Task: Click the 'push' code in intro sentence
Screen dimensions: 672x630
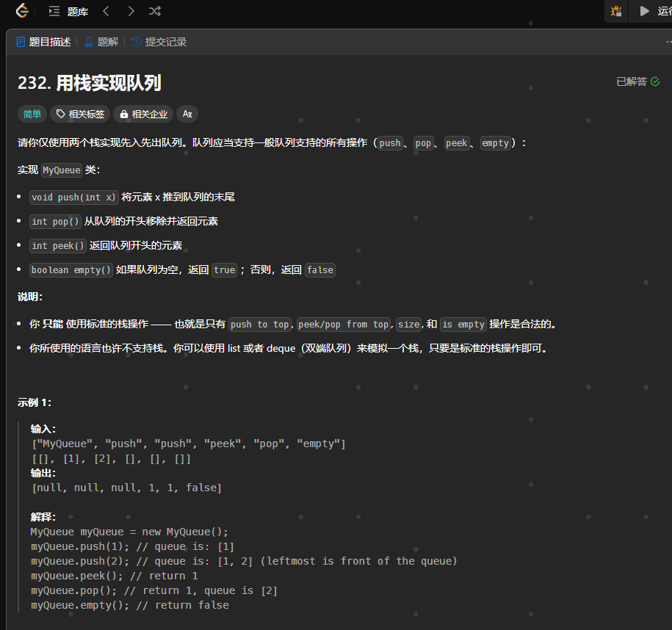Action: pos(390,143)
